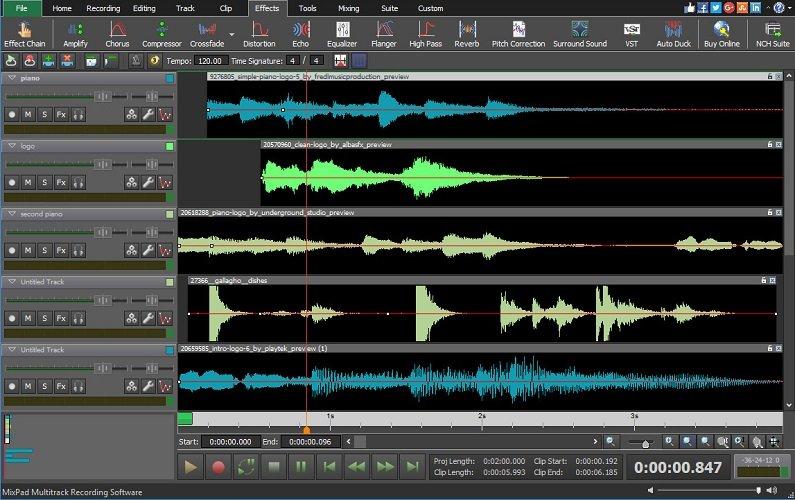Open the wrench settings for the piano track
Image resolution: width=795 pixels, height=500 pixels.
[x=148, y=115]
